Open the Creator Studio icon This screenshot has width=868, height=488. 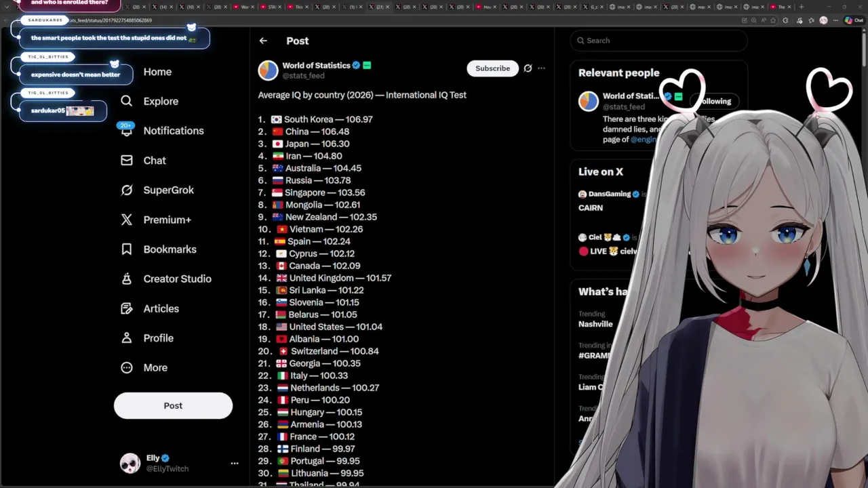(127, 279)
